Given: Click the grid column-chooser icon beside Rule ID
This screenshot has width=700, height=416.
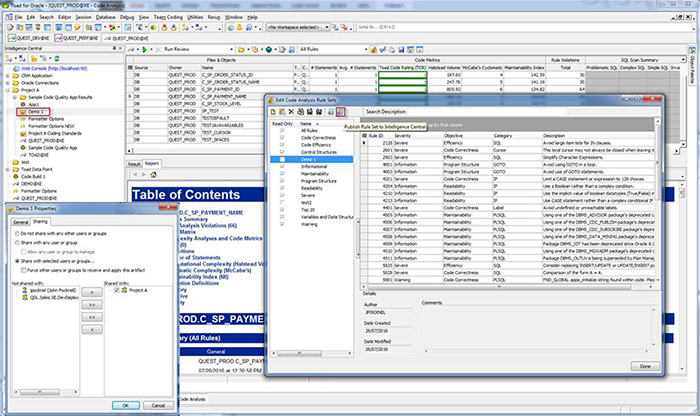Looking at the screenshot, I should coord(364,135).
